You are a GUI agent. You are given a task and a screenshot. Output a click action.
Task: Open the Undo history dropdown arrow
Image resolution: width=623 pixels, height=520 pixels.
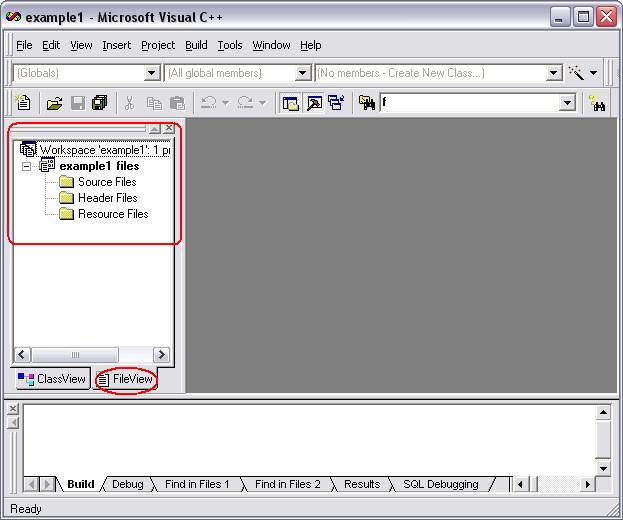(225, 103)
